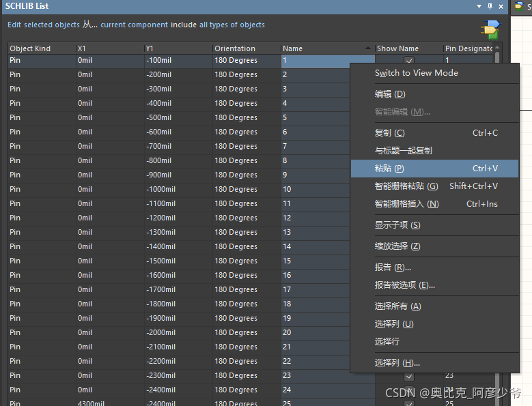Click the 180 Degrees cell in the -1700mil row
The height and width of the screenshot is (406, 532).
[247, 289]
